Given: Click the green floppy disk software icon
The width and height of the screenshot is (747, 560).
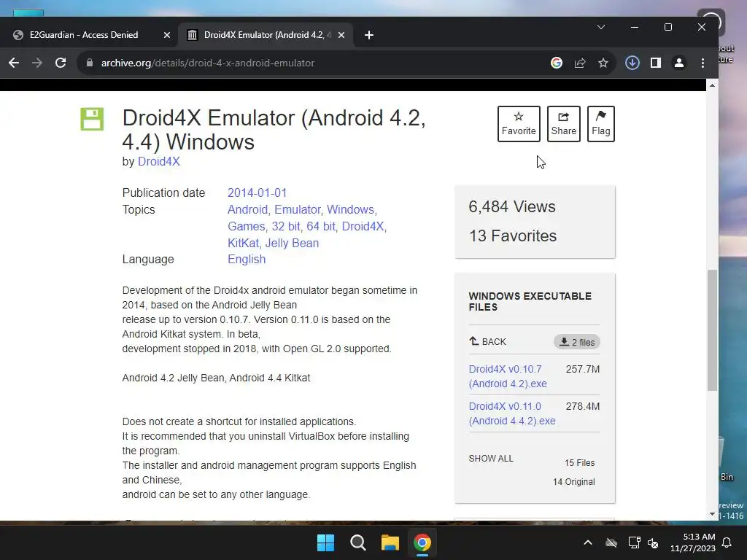Looking at the screenshot, I should tap(92, 119).
